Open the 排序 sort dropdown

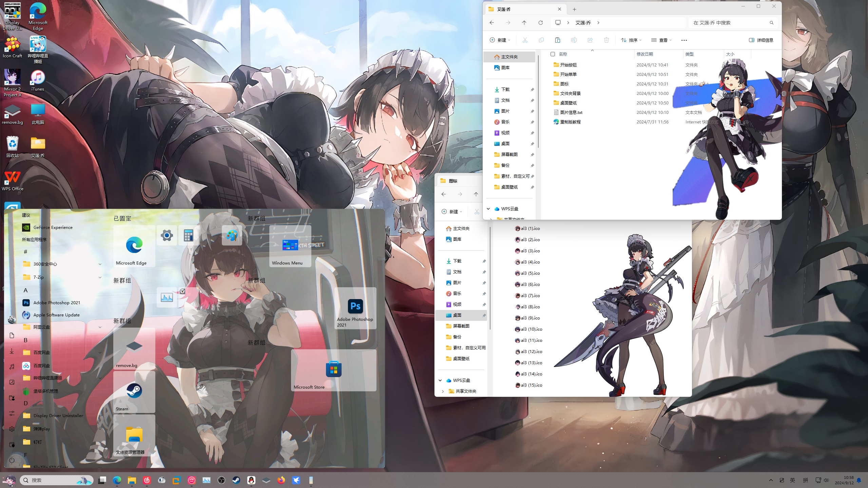[x=631, y=40]
